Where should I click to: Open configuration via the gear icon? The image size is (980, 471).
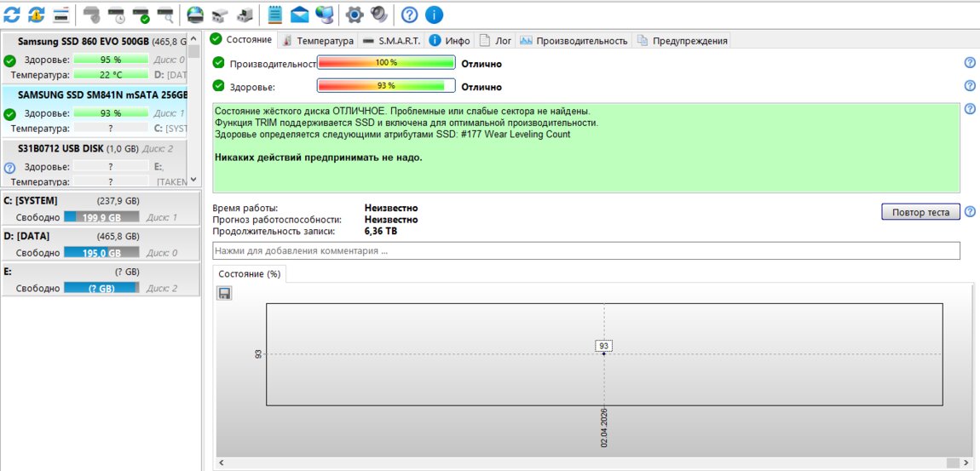[x=355, y=14]
